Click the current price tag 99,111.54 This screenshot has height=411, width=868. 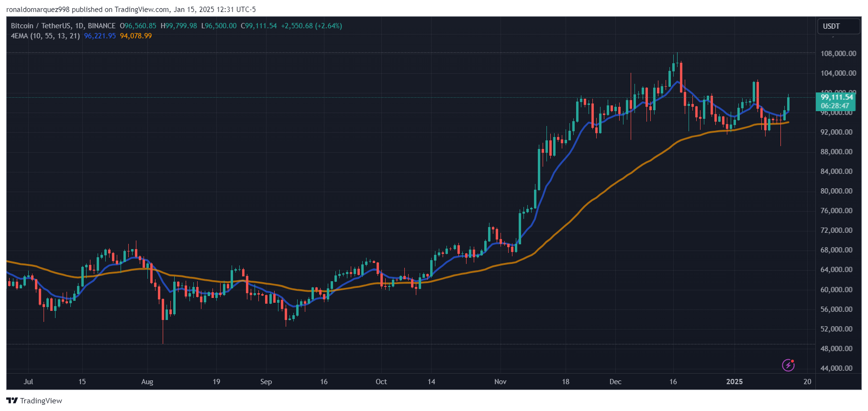click(837, 97)
